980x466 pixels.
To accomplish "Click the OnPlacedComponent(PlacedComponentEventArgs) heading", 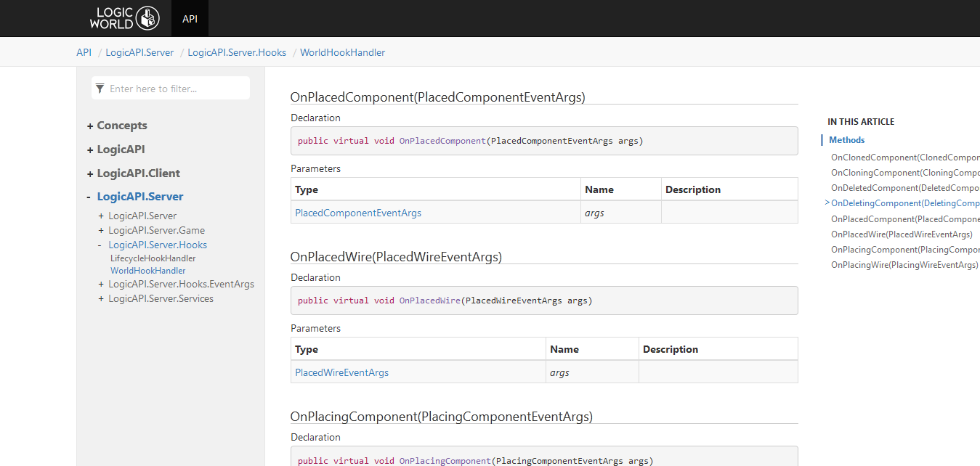I will (x=438, y=97).
